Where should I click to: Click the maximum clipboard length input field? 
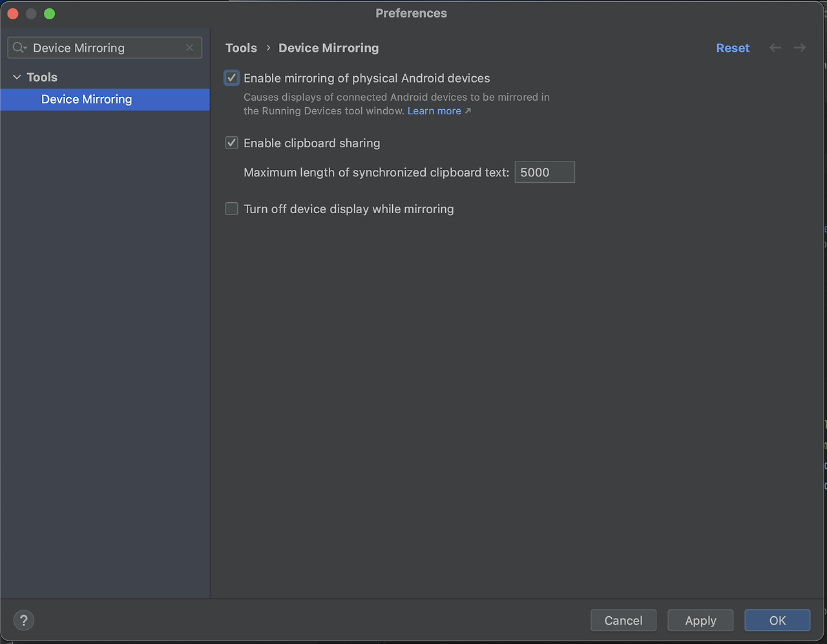[544, 172]
